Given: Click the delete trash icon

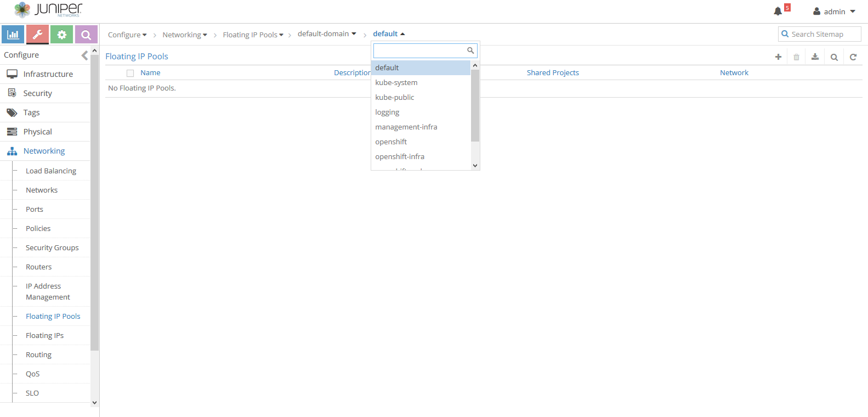Looking at the screenshot, I should (797, 57).
